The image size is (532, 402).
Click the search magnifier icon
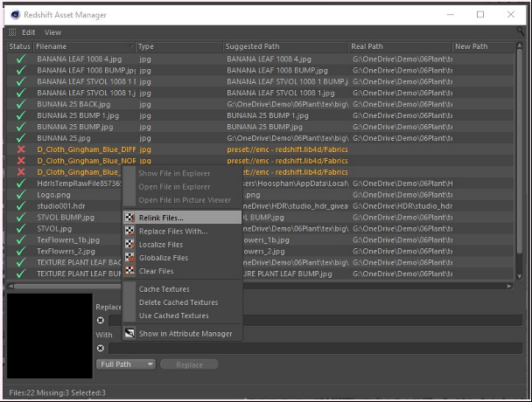520,31
